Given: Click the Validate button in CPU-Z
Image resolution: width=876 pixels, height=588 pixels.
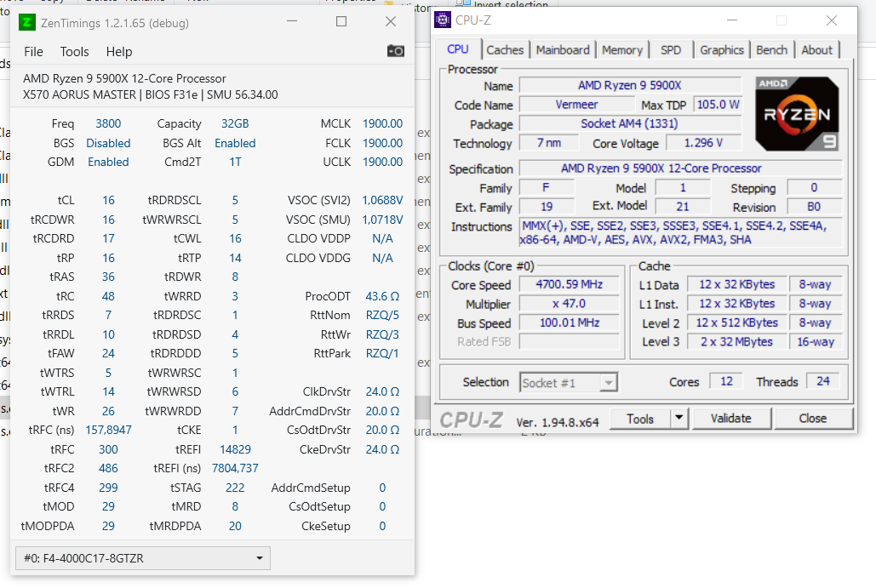Looking at the screenshot, I should click(731, 419).
